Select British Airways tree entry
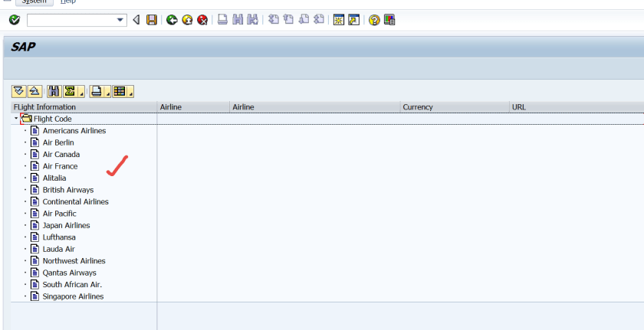 [x=68, y=190]
